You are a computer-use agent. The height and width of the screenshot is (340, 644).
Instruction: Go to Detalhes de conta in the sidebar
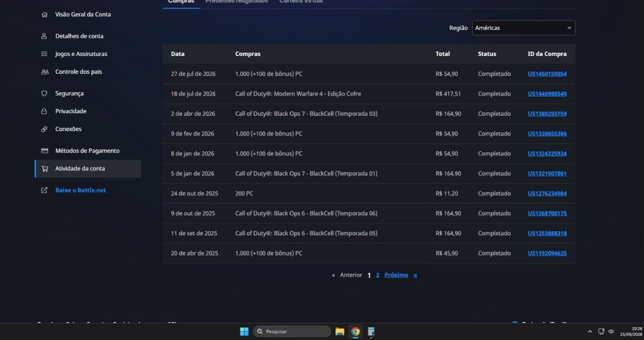coord(79,36)
